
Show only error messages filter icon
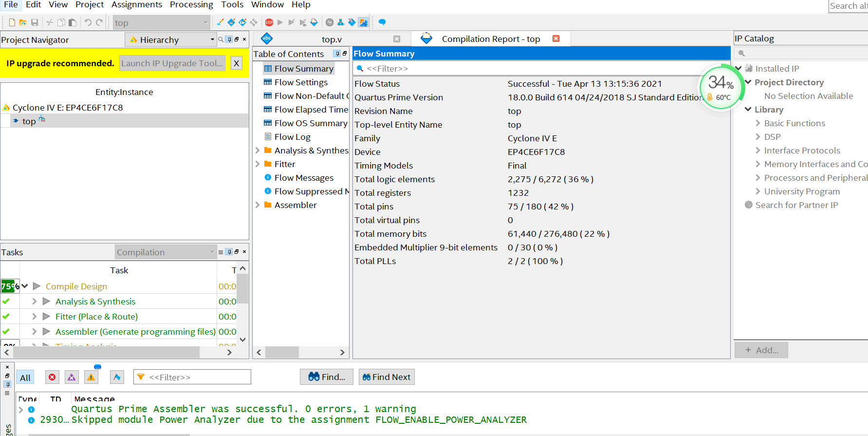point(52,377)
